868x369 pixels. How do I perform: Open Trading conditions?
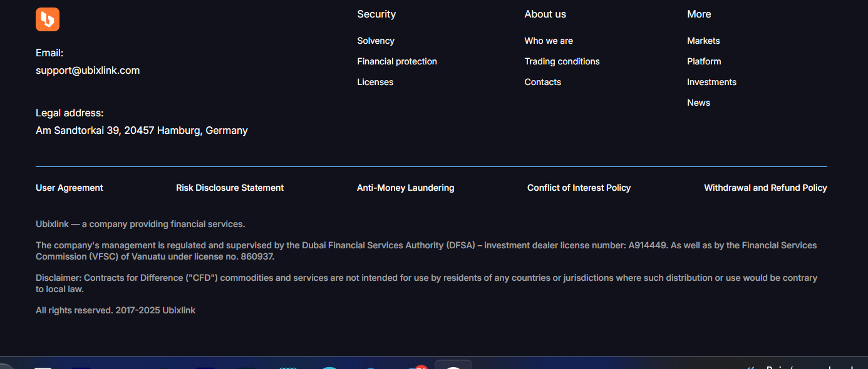(x=562, y=61)
